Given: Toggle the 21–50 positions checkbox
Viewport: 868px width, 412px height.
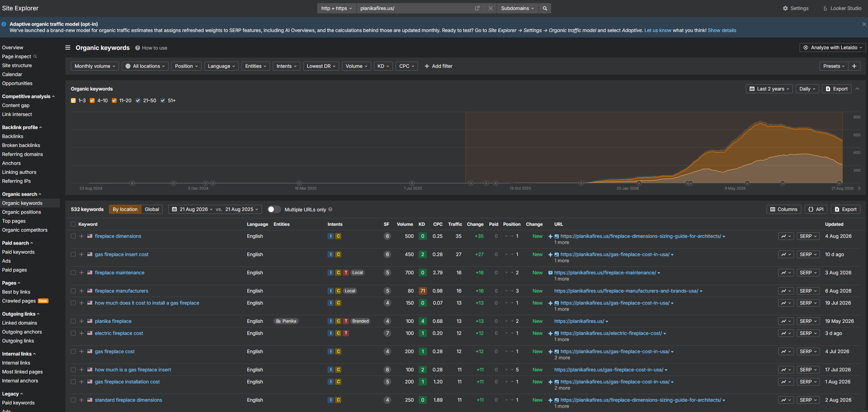Looking at the screenshot, I should (138, 101).
